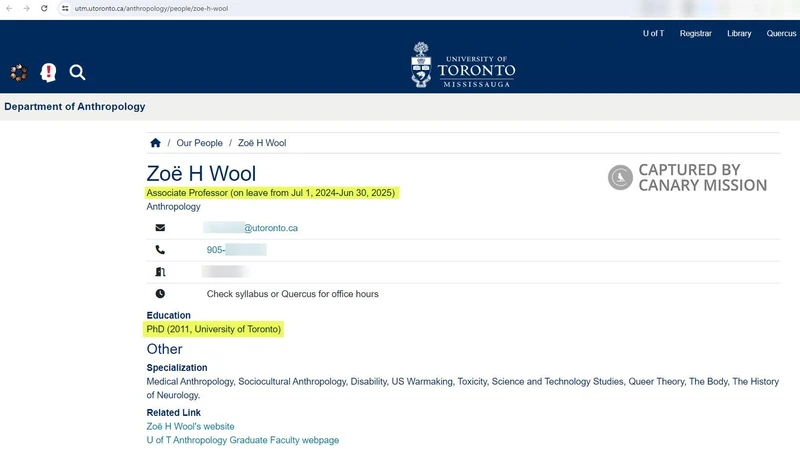Screen dimensions: 800x454
Task: Open the U of T top link
Action: (653, 33)
